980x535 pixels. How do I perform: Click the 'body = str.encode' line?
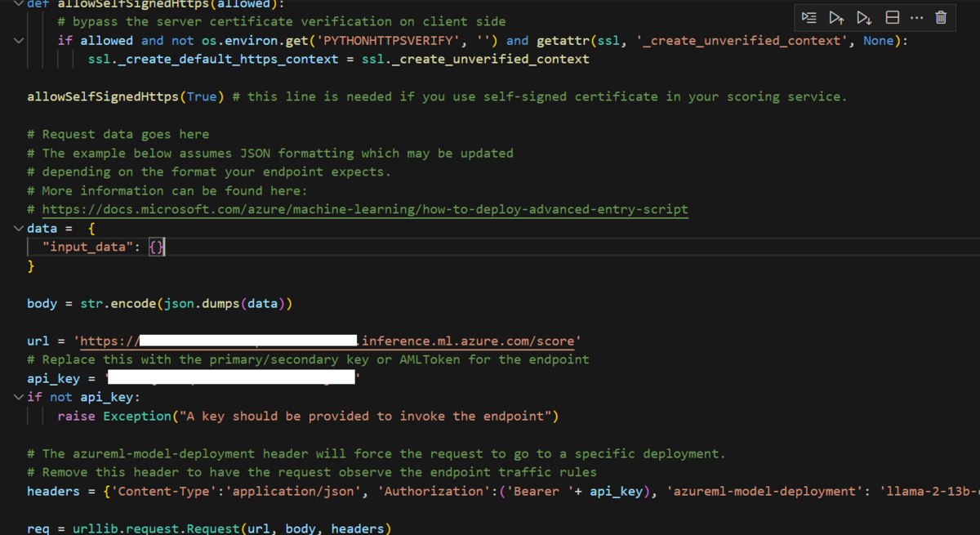160,303
